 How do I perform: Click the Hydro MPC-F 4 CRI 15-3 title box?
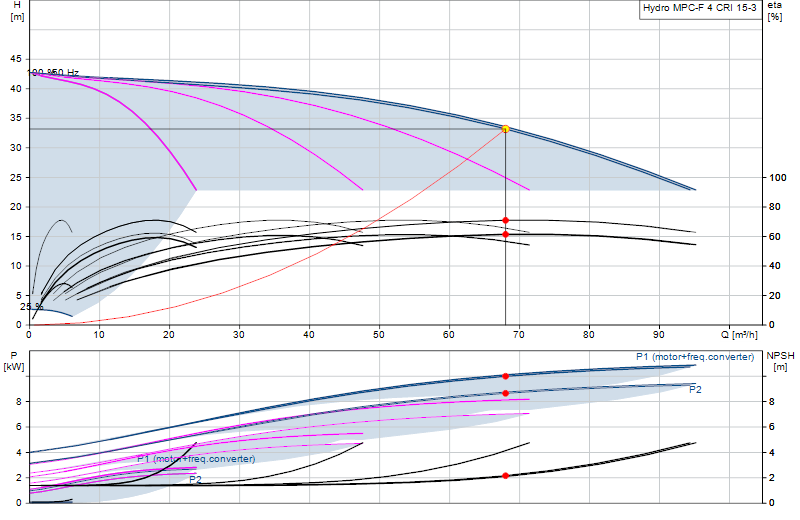pos(701,9)
